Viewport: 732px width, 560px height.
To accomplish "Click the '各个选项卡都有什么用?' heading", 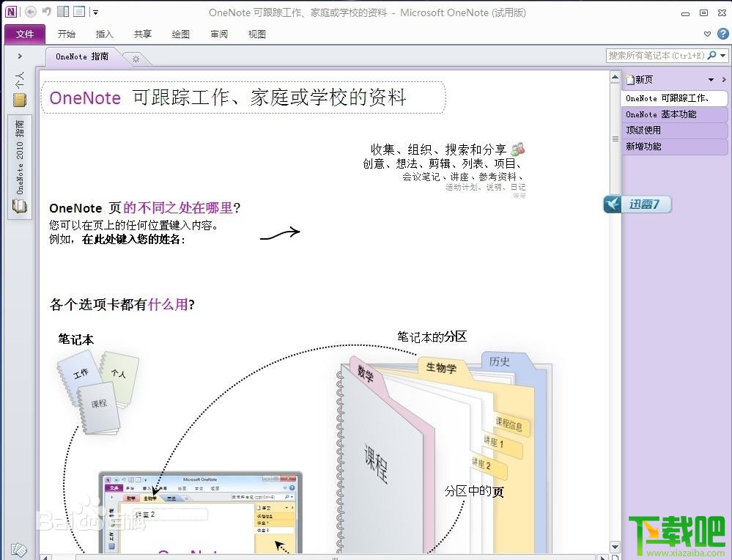I will (x=122, y=304).
